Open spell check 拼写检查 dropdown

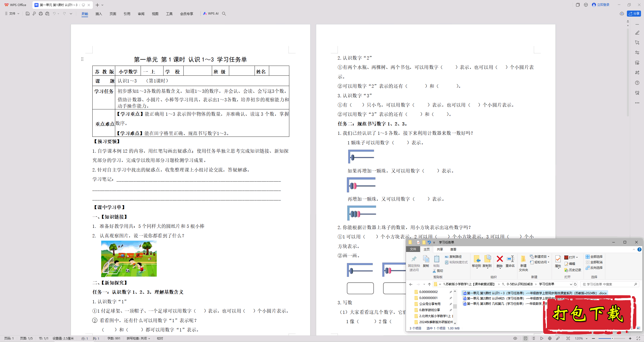[x=138, y=338]
